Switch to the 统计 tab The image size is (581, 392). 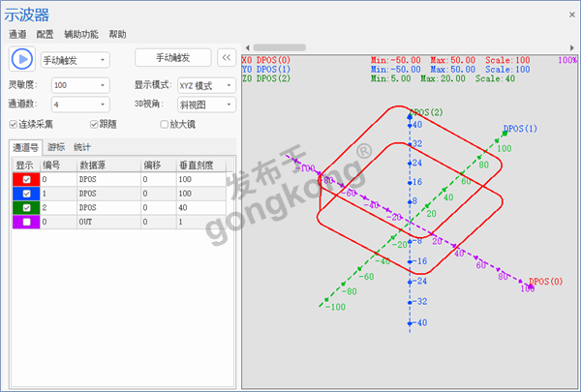tap(82, 147)
